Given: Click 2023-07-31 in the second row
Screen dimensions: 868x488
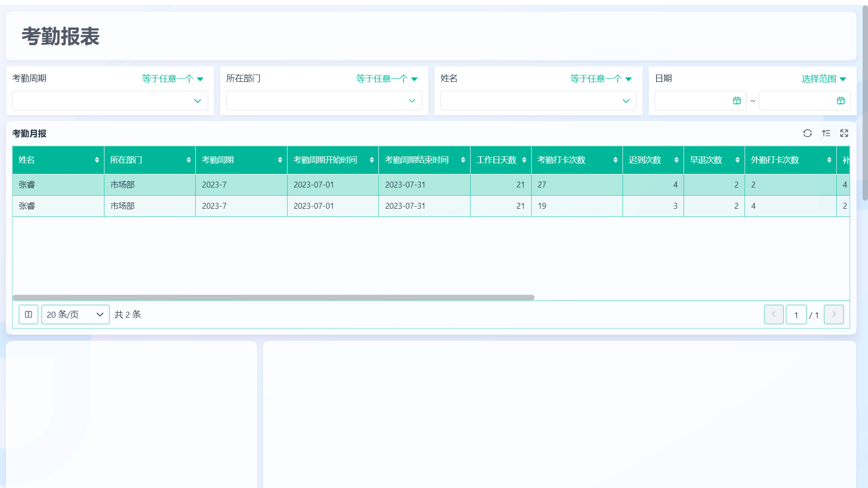Looking at the screenshot, I should tap(405, 206).
